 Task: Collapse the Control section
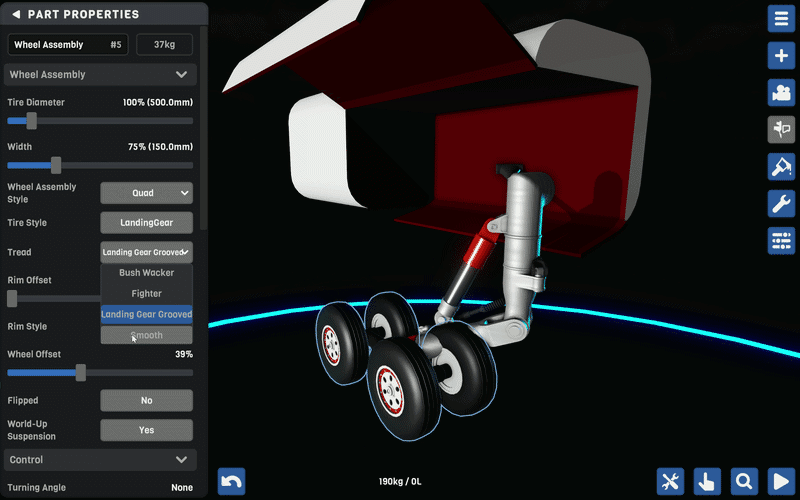[x=100, y=460]
